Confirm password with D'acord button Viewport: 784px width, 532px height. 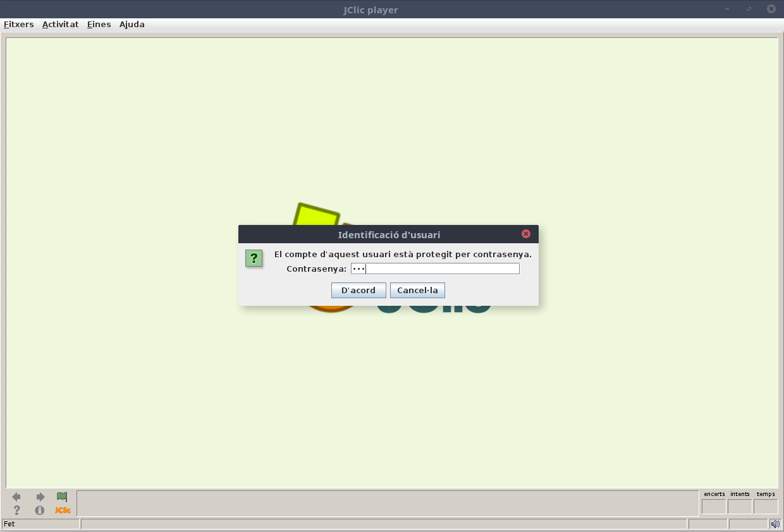click(x=358, y=291)
